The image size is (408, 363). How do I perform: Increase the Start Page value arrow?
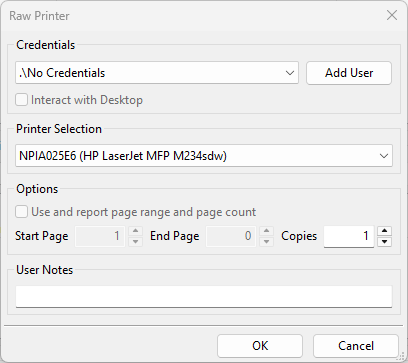pyautogui.click(x=135, y=231)
